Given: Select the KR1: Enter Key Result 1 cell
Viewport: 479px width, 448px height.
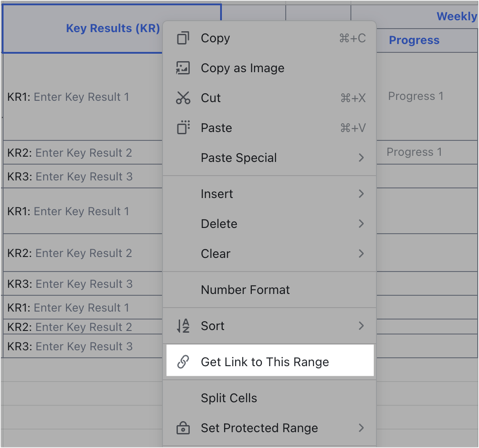Looking at the screenshot, I should (66, 97).
